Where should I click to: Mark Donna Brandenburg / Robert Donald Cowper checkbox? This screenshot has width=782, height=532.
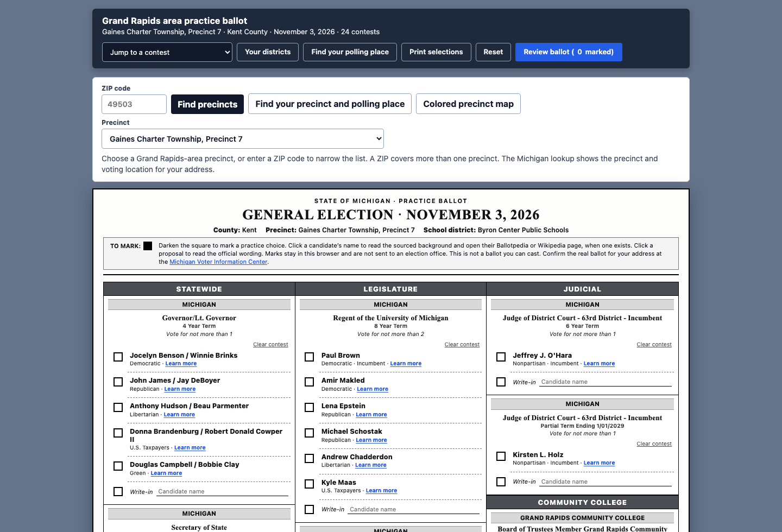pos(118,433)
